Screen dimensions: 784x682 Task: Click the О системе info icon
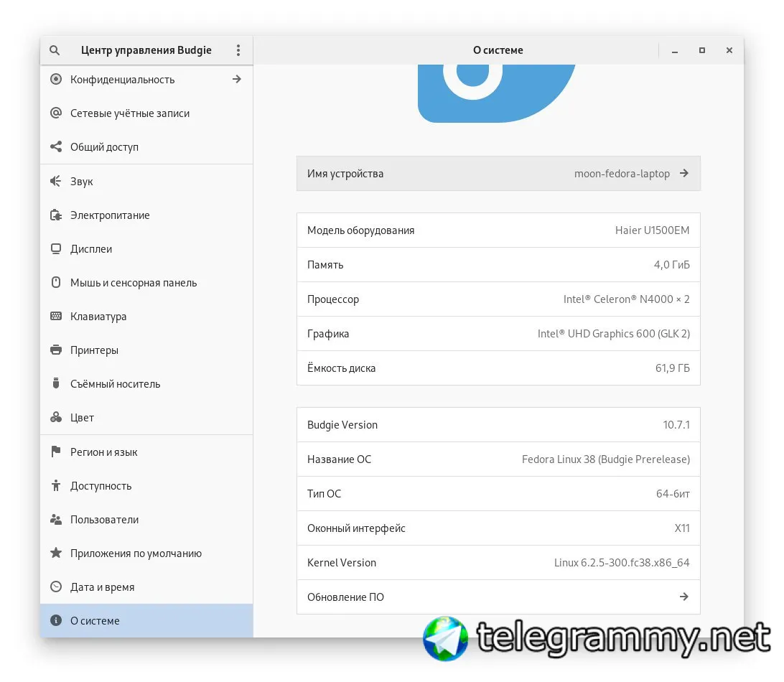[56, 620]
